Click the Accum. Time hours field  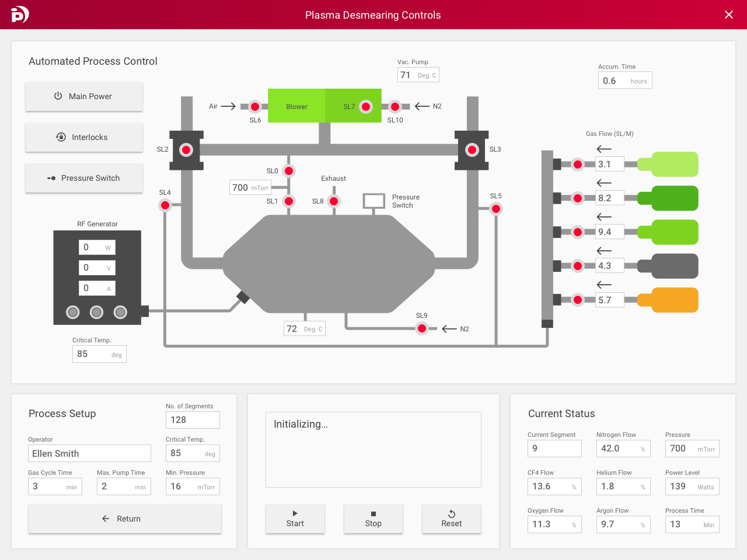tap(625, 80)
